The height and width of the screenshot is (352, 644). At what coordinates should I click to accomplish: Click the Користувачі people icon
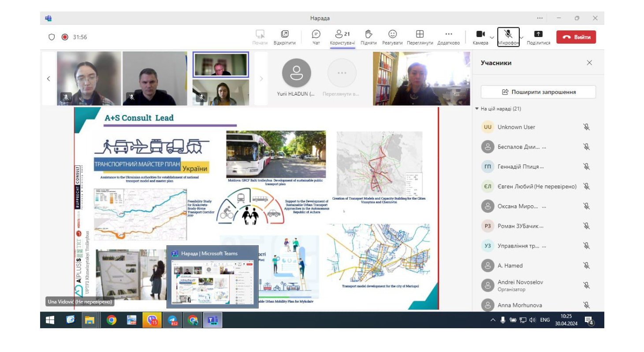pos(339,34)
